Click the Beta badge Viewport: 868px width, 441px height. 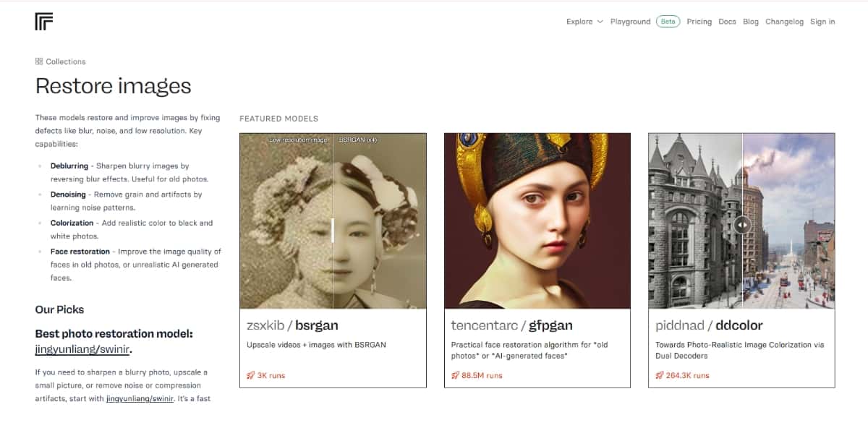[668, 22]
